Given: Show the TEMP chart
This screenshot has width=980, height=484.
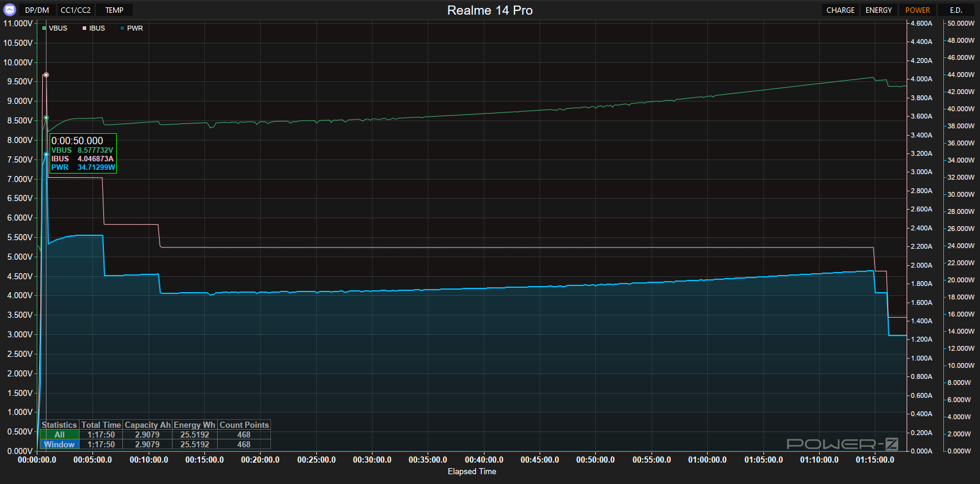Looking at the screenshot, I should 114,10.
